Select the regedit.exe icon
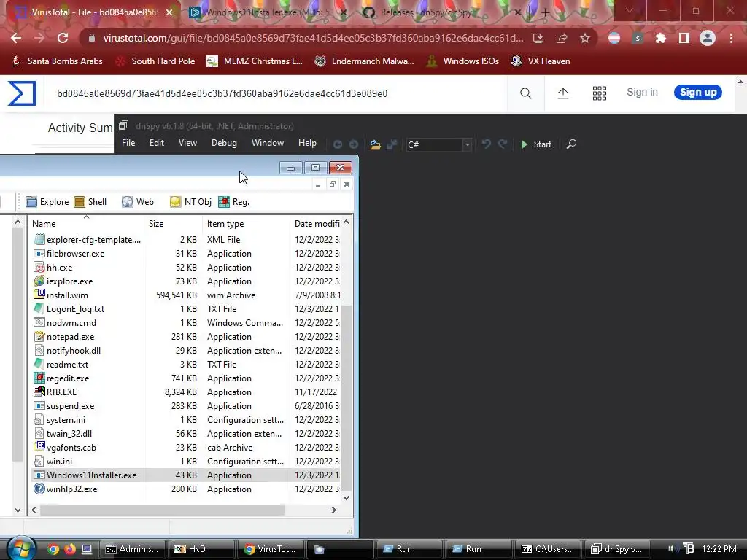Image resolution: width=747 pixels, height=560 pixels. click(x=39, y=378)
